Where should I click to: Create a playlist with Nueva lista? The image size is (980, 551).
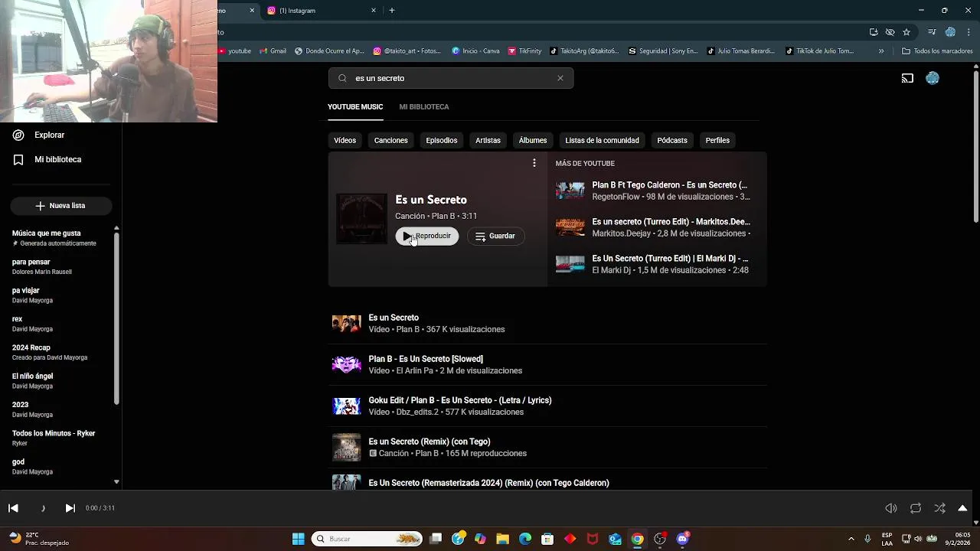point(61,206)
